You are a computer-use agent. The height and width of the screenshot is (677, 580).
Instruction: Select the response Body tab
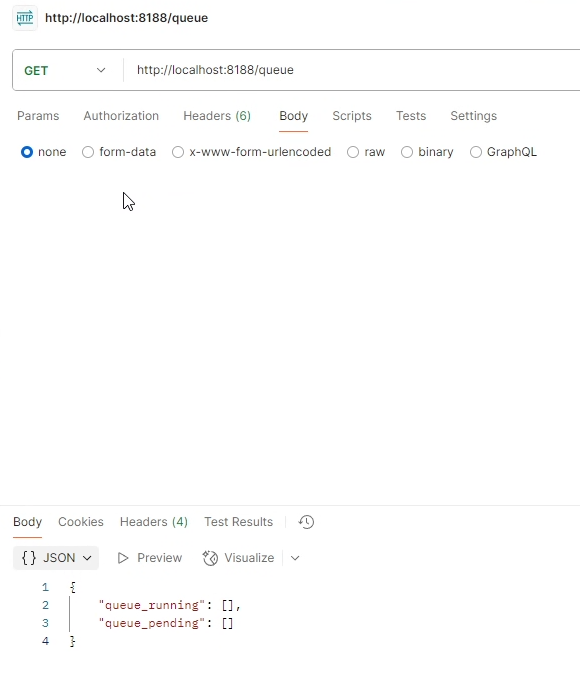pyautogui.click(x=28, y=522)
